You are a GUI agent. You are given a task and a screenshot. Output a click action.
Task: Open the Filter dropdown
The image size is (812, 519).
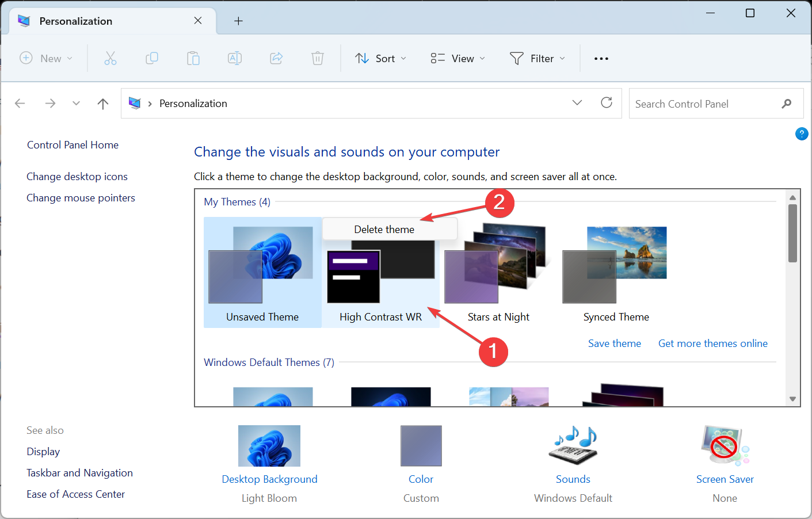tap(537, 58)
